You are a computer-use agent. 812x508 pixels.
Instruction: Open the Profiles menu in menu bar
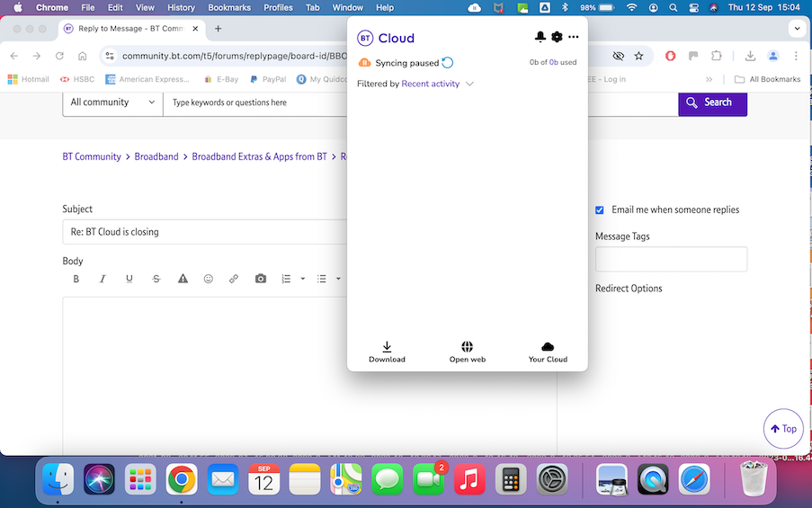click(x=278, y=7)
